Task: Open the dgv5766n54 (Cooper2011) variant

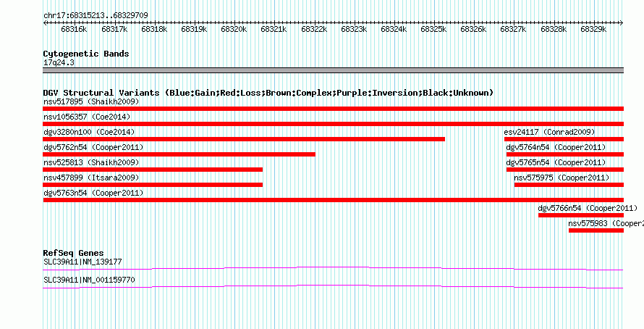Action: click(588, 208)
